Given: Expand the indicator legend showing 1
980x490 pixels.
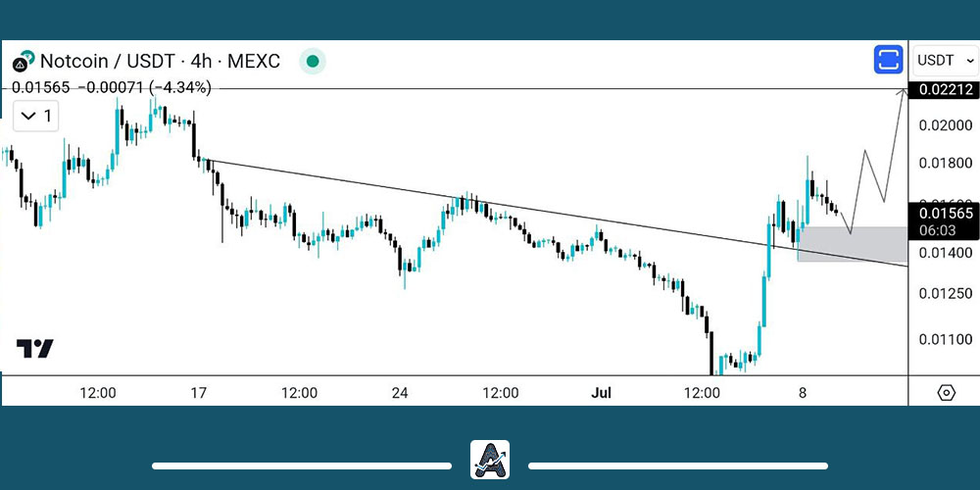Looking at the screenshot, I should point(37,117).
